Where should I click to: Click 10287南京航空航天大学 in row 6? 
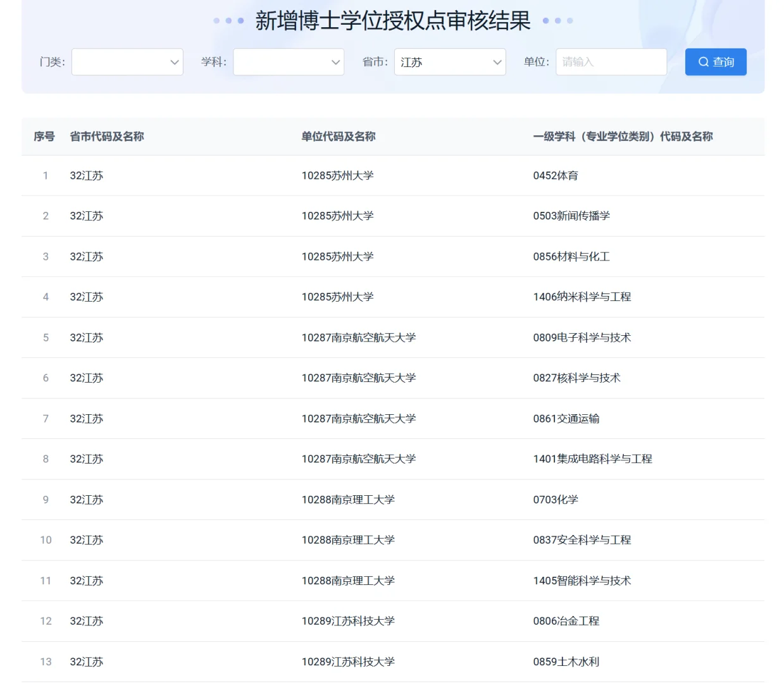pos(359,378)
